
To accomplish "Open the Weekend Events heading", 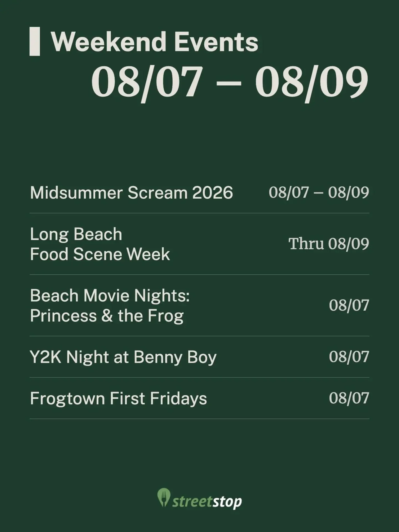I will pyautogui.click(x=155, y=42).
